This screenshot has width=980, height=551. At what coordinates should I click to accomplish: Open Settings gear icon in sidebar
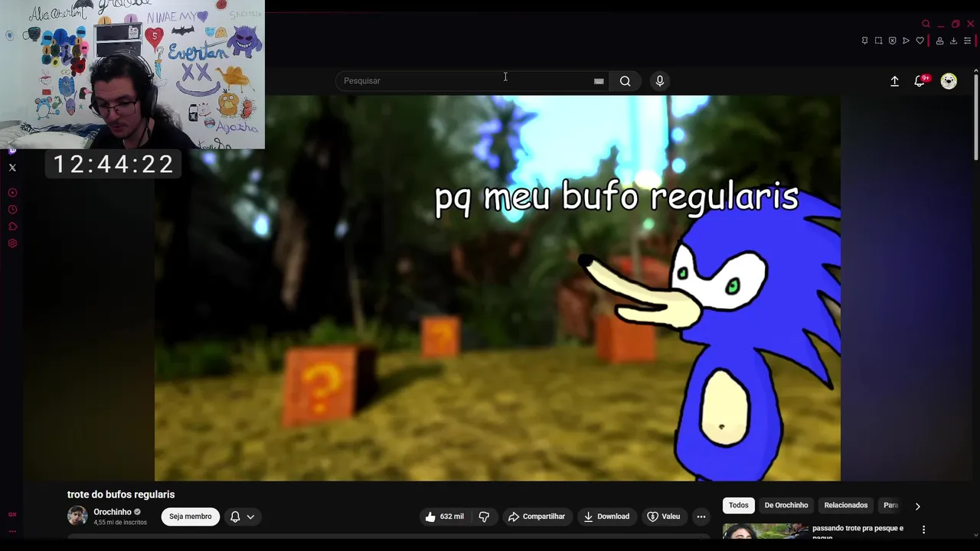[12, 243]
